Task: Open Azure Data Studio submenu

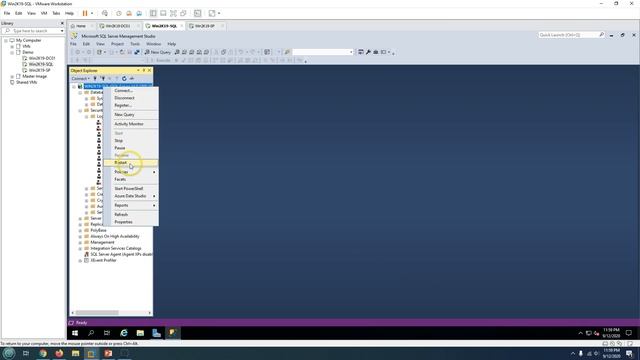Action: pos(131,196)
